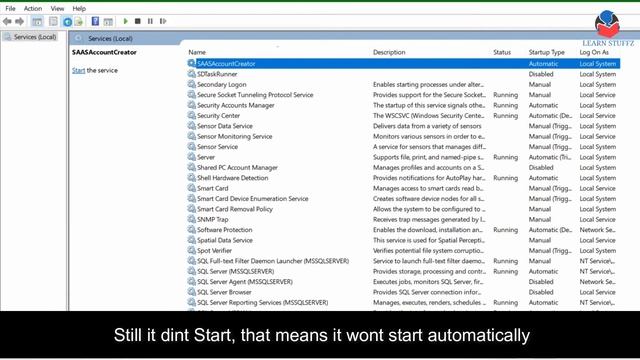This screenshot has width=640, height=360.
Task: Select Secure Socket Tunneling Protocol Service
Action: click(255, 95)
